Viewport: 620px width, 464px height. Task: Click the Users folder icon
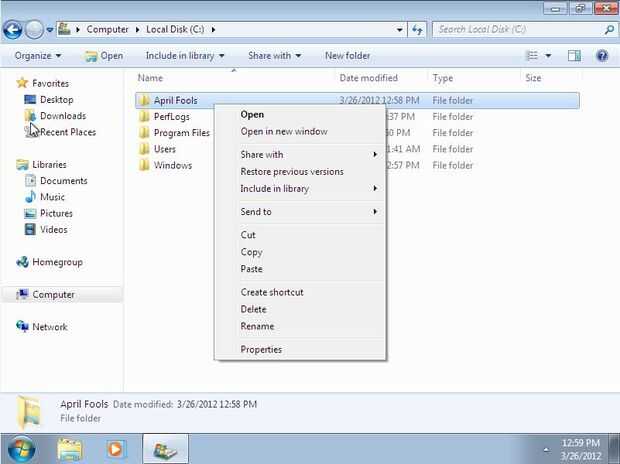[144, 149]
